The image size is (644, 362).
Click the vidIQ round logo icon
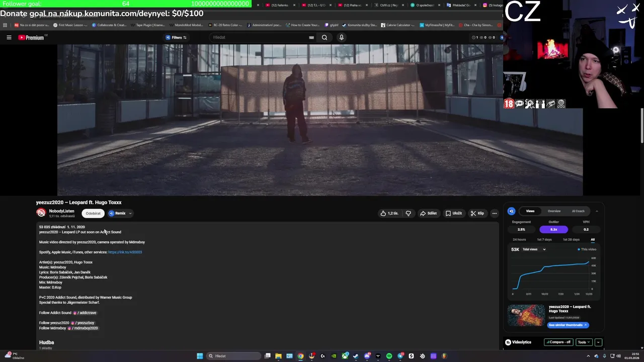tap(511, 211)
